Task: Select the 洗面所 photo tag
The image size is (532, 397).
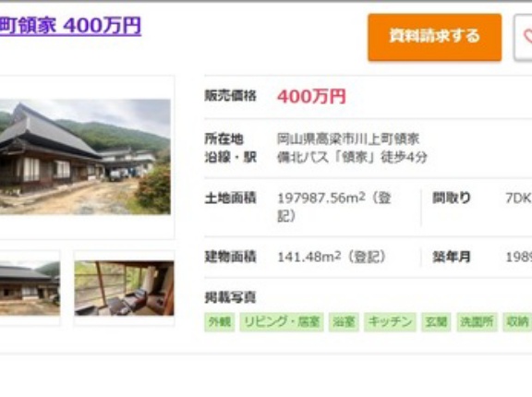Action: click(477, 321)
